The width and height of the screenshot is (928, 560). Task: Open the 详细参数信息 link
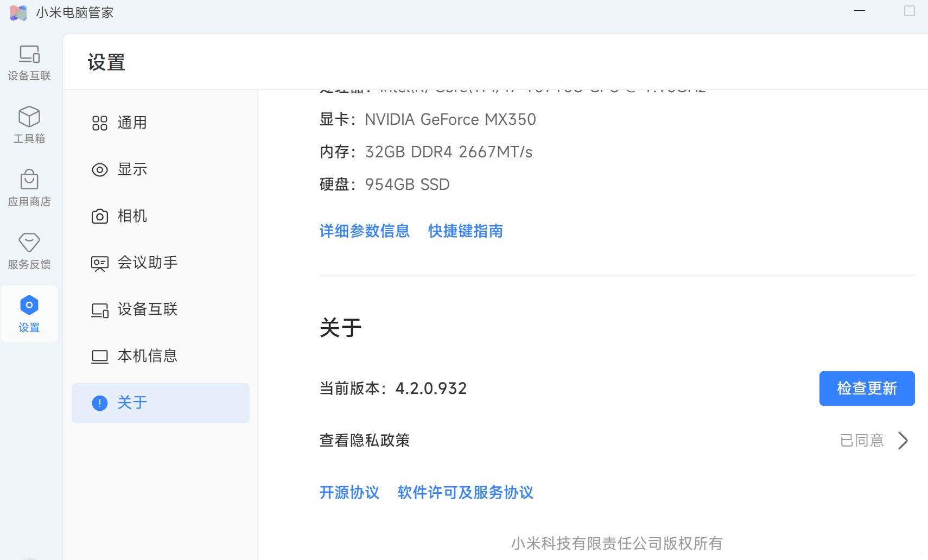point(364,231)
